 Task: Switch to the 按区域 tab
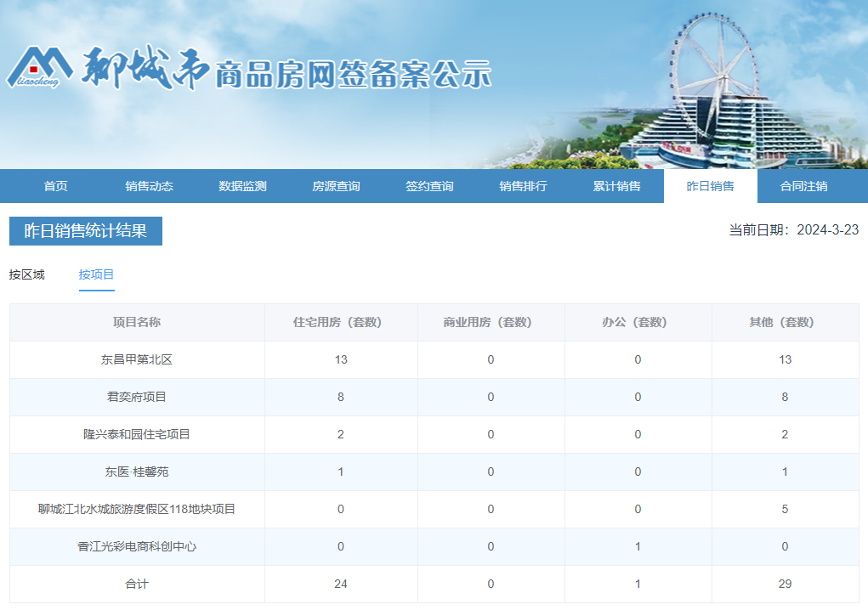(x=28, y=275)
